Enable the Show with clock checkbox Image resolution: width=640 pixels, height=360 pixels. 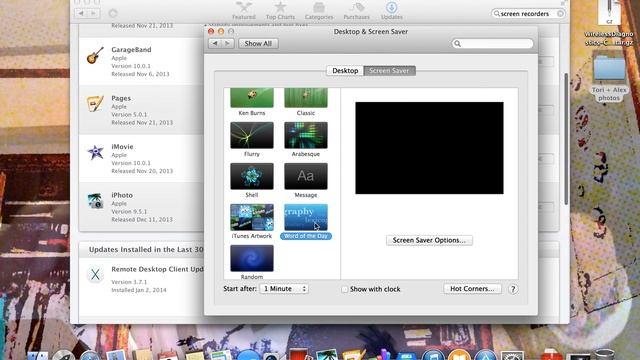pos(345,289)
